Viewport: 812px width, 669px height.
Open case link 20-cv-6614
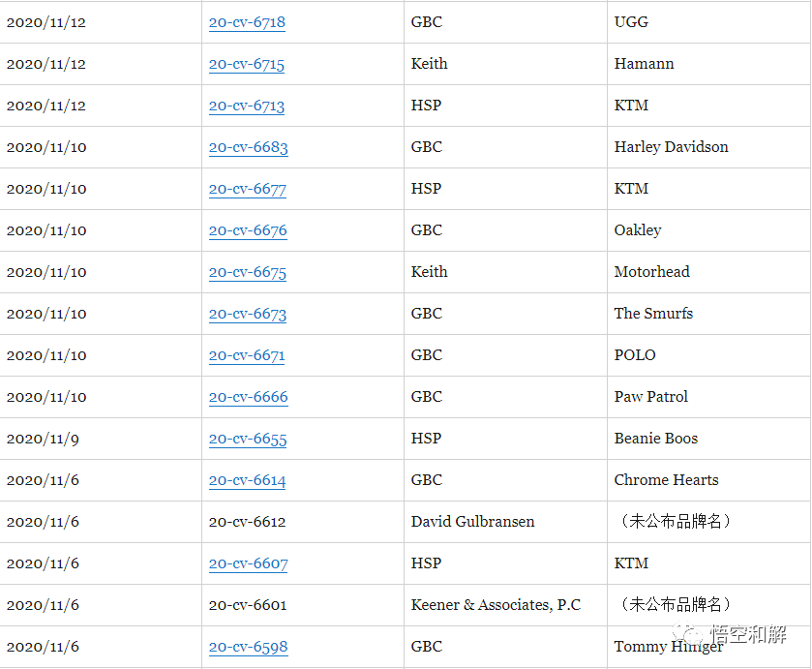click(x=247, y=480)
